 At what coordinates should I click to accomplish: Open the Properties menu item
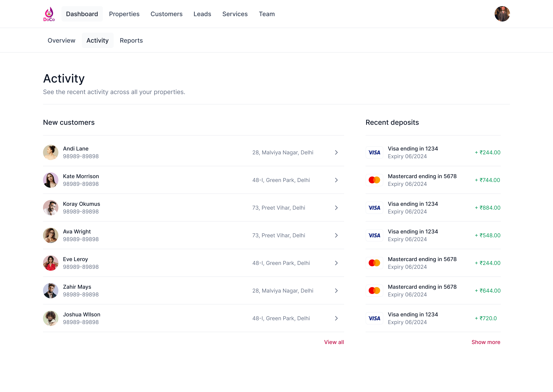(124, 14)
